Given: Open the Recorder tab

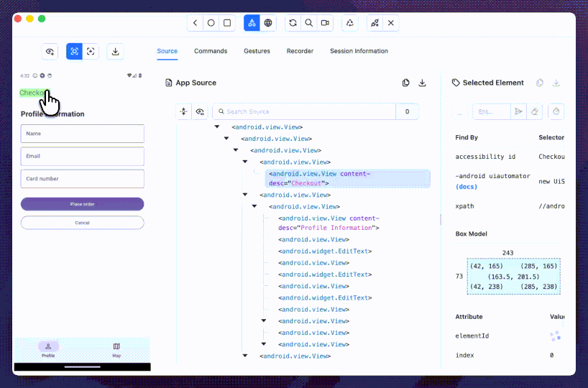Looking at the screenshot, I should (300, 51).
